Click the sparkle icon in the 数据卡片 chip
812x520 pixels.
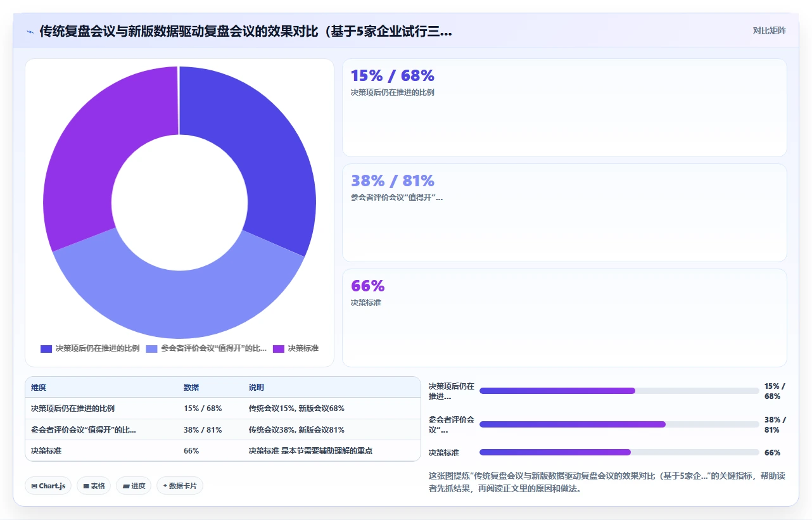pyautogui.click(x=165, y=486)
